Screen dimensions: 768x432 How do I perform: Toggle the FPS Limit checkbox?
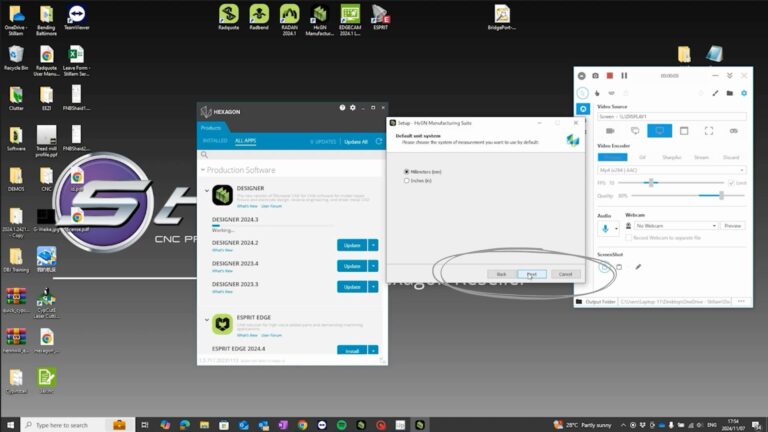[x=731, y=183]
